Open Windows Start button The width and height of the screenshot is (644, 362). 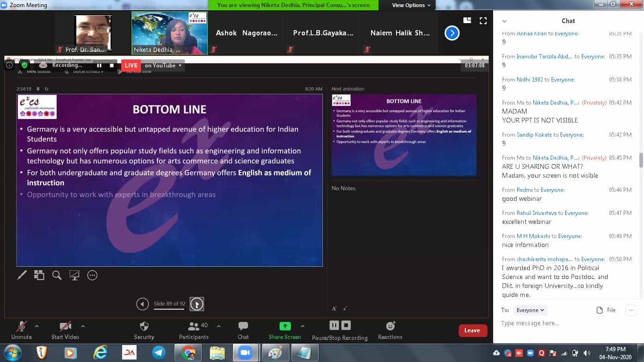pyautogui.click(x=12, y=353)
